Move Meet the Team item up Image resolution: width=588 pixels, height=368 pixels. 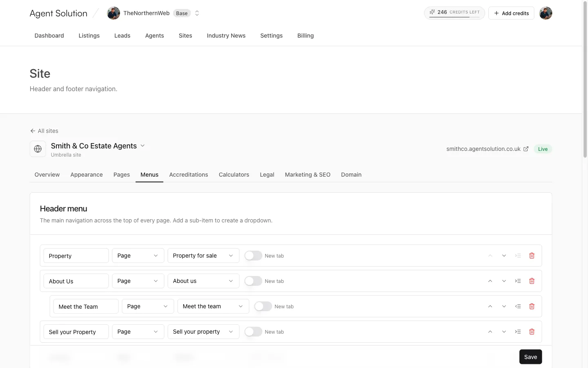[490, 306]
